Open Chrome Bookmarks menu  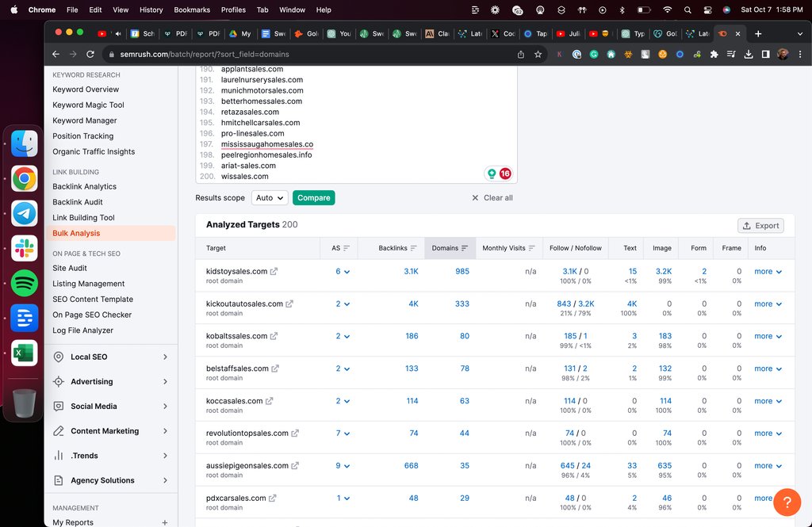tap(192, 10)
